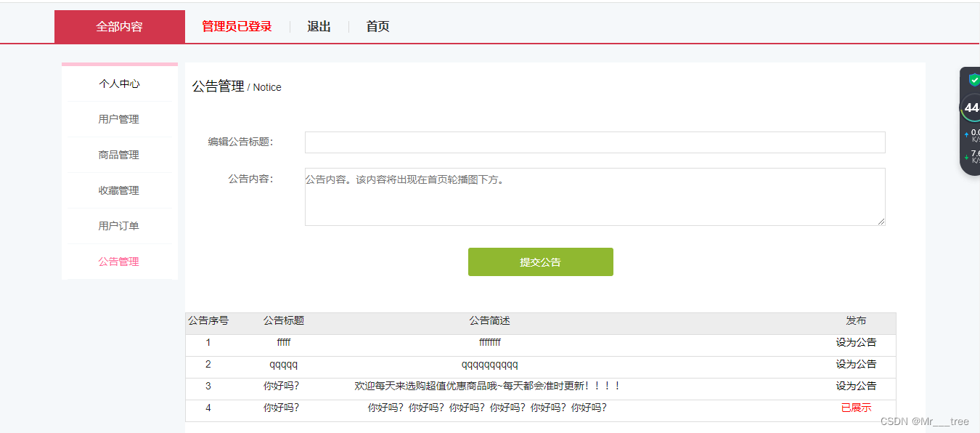
Task: Click the 公告简述 column header
Action: click(x=489, y=320)
